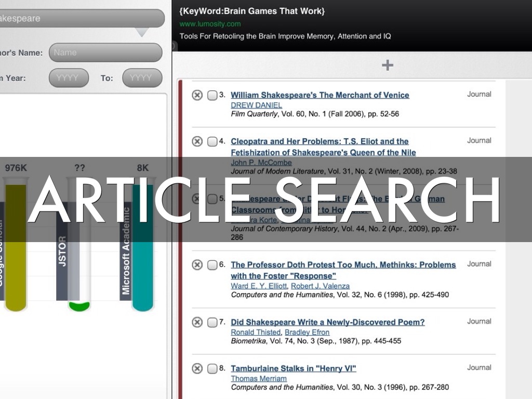This screenshot has width=532, height=399.
Task: Click the X icon beside result 6
Action: (x=197, y=265)
